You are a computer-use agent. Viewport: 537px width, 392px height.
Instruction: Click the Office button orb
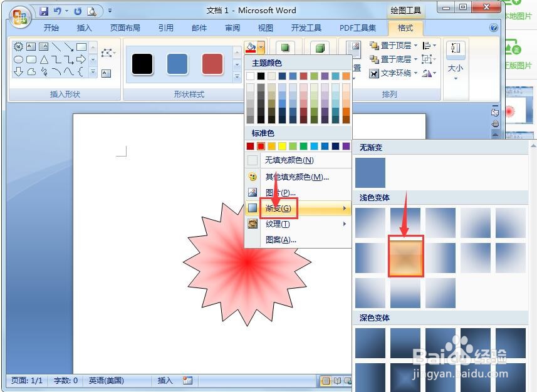point(20,16)
